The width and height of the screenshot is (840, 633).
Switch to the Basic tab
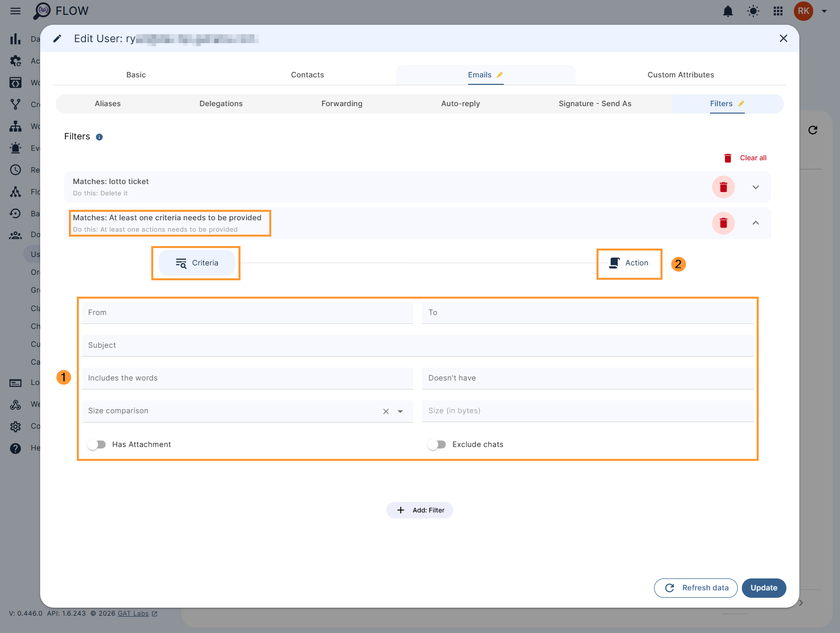click(x=136, y=75)
